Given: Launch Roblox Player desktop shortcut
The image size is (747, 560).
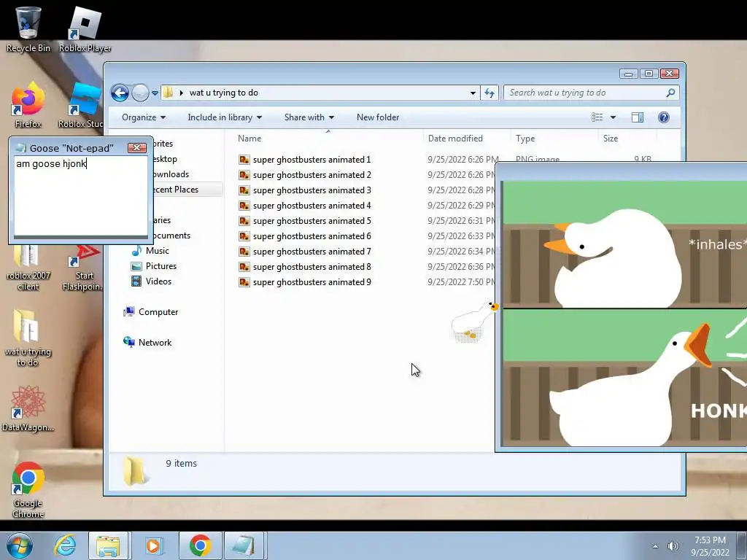Looking at the screenshot, I should click(85, 28).
